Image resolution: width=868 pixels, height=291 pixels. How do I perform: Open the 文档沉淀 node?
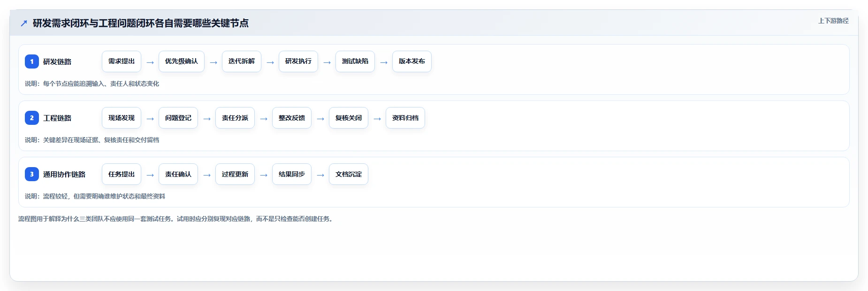(x=349, y=174)
